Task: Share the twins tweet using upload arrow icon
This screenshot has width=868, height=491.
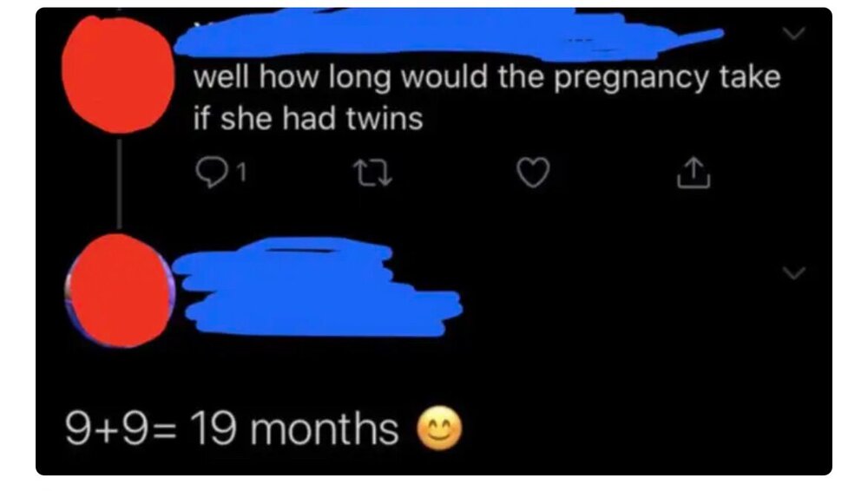Action: click(694, 173)
